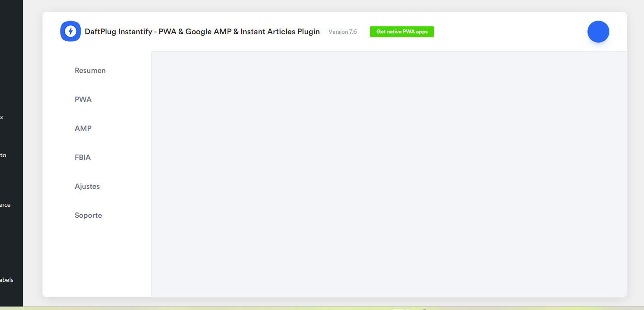Open the Soporte support tab
The height and width of the screenshot is (310, 644).
(x=89, y=215)
